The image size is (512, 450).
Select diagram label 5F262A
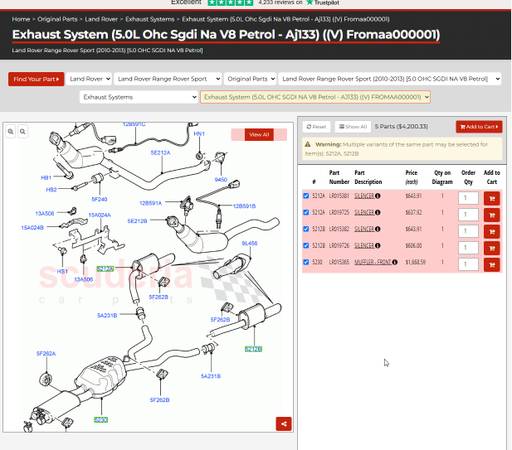46,353
